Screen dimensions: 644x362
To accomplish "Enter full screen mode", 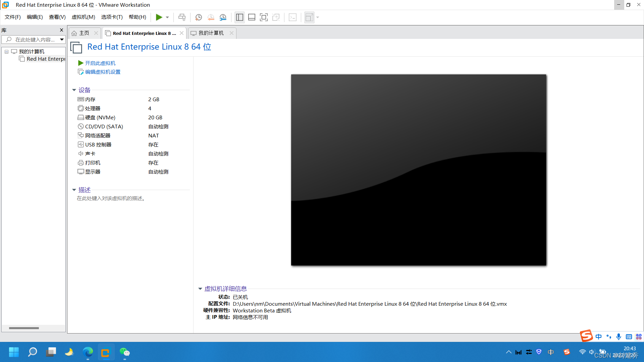I will click(x=264, y=17).
